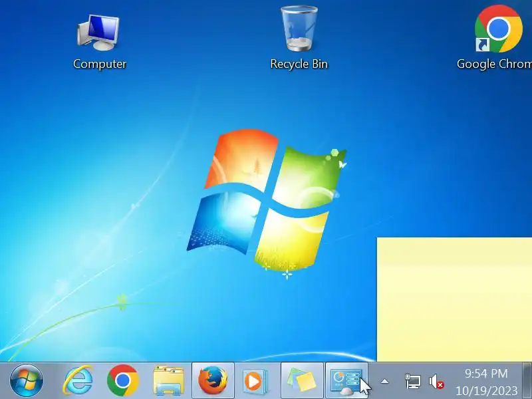The width and height of the screenshot is (532, 399).
Task: Switch to Sticky Notes taskbar button
Action: click(x=302, y=380)
